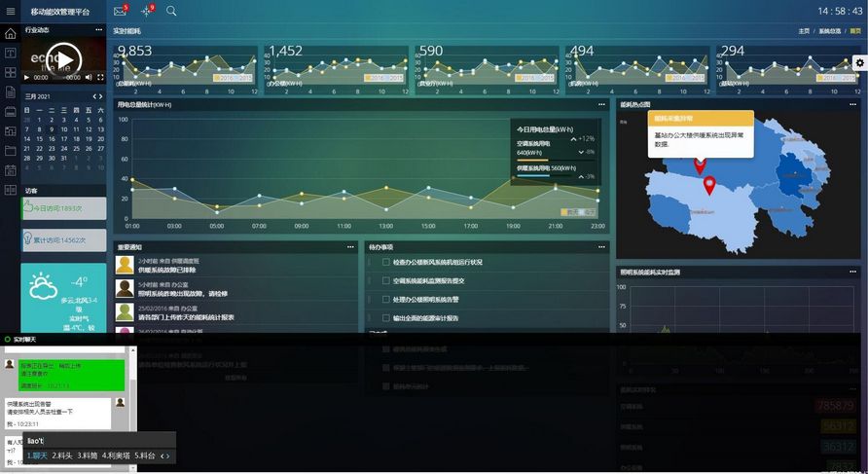Screen dimensions: 868x474
Task: Enter fullscreen on the video player
Action: point(100,78)
